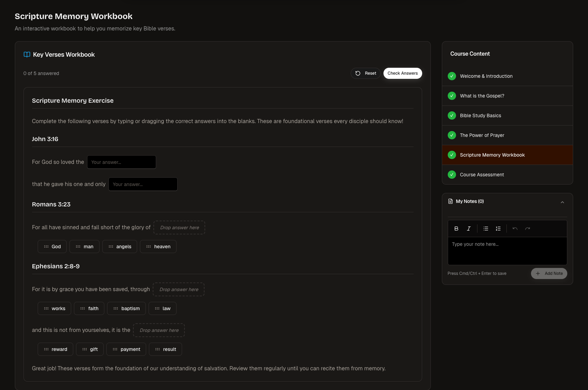The height and width of the screenshot is (390, 588).
Task: Insert a bulleted list in notes
Action: [x=485, y=229]
